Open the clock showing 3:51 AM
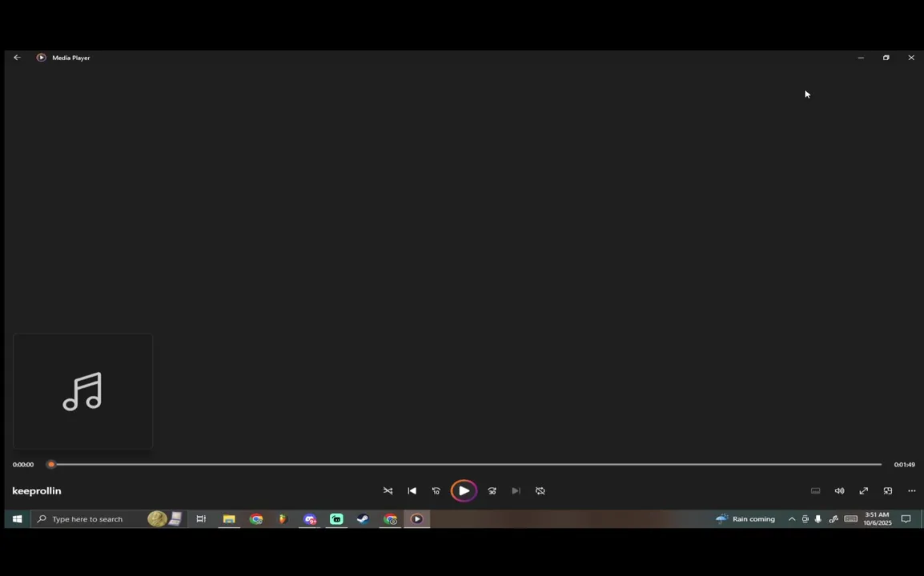The image size is (924, 576). pyautogui.click(x=878, y=519)
